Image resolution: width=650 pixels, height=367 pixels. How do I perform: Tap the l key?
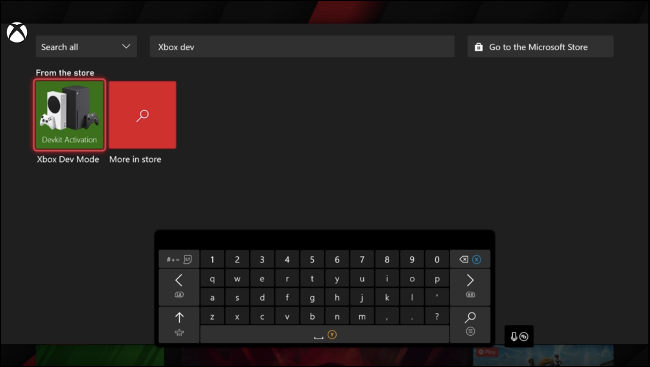point(412,297)
